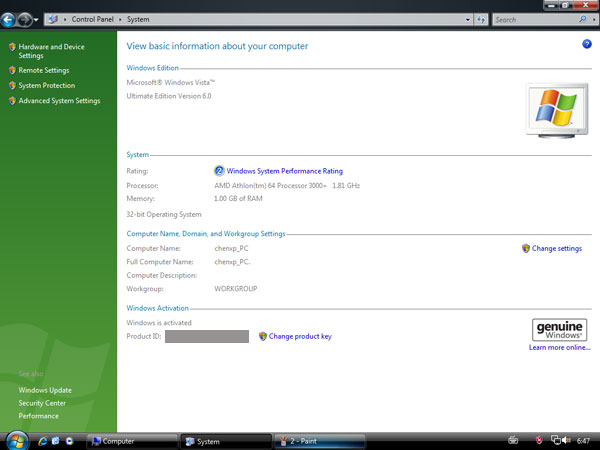Open Advanced System Settings
This screenshot has height=450, width=600.
pos(59,101)
